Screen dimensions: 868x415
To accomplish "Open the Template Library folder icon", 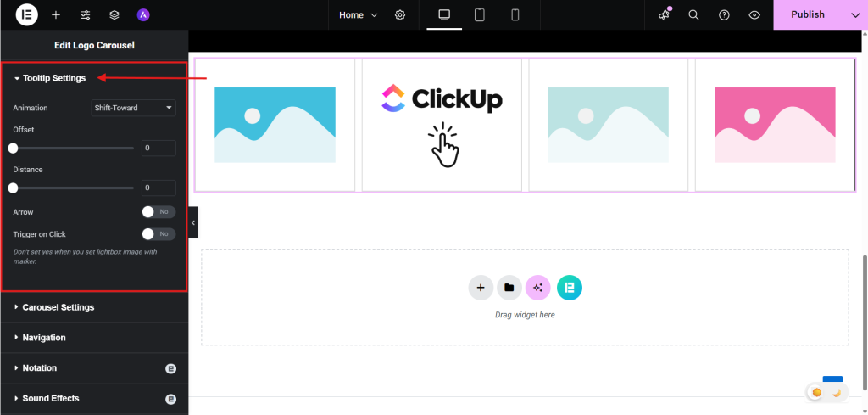I will pyautogui.click(x=509, y=288).
